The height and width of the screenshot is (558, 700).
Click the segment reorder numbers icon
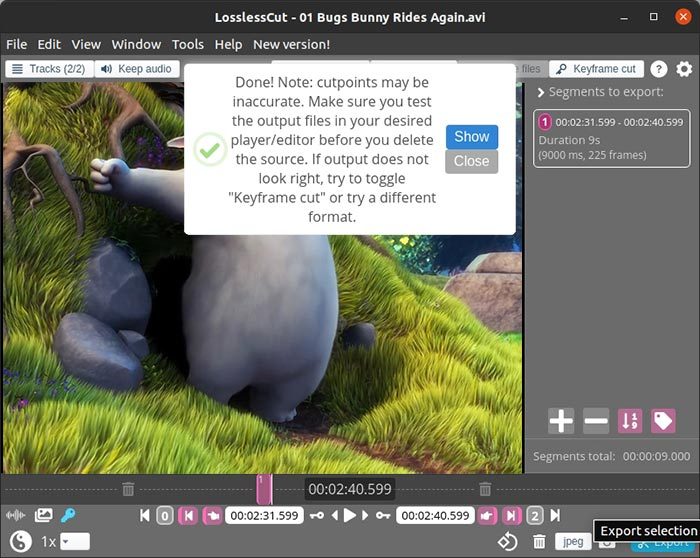[630, 421]
